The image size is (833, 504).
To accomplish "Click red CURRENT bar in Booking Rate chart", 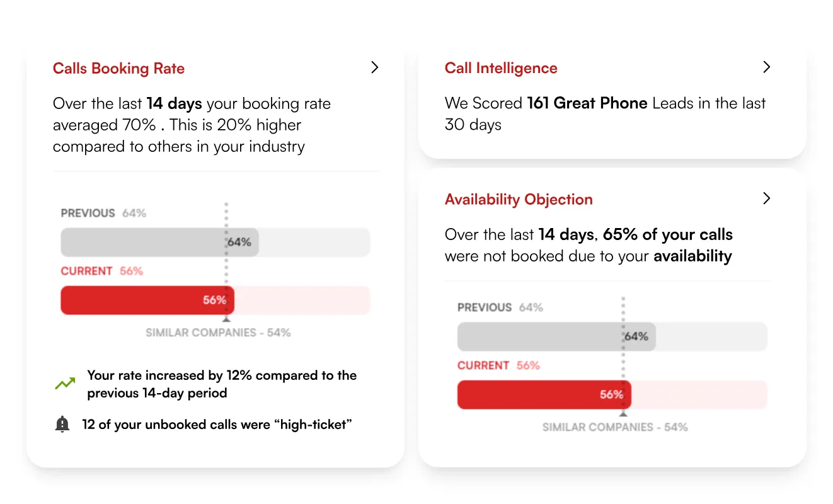I will tap(147, 301).
